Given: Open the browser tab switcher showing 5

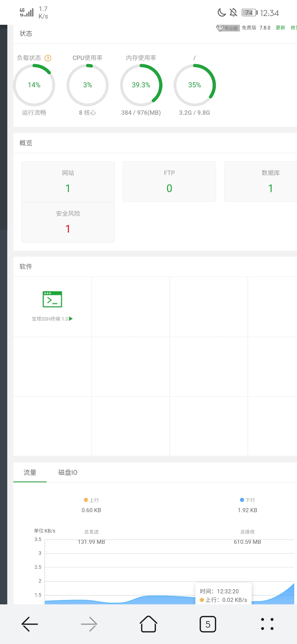Looking at the screenshot, I should (x=208, y=624).
